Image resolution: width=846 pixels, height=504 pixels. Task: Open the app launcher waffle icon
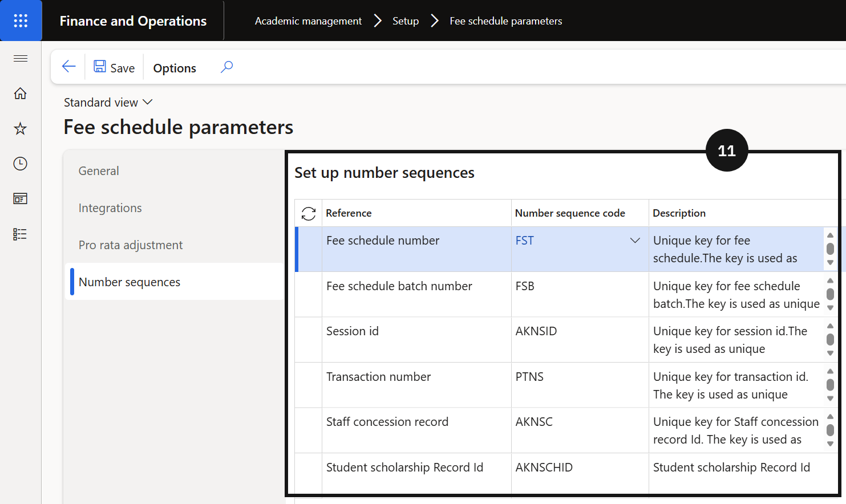coord(21,21)
